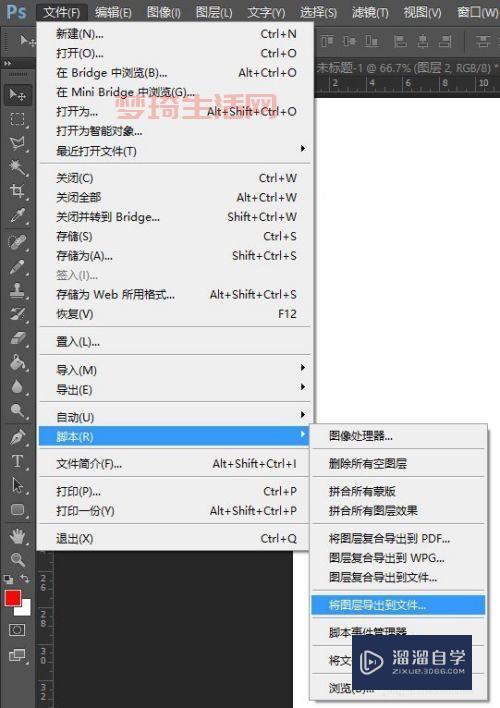Click align top edges icon in options bar
Image resolution: width=500 pixels, height=708 pixels.
327,42
